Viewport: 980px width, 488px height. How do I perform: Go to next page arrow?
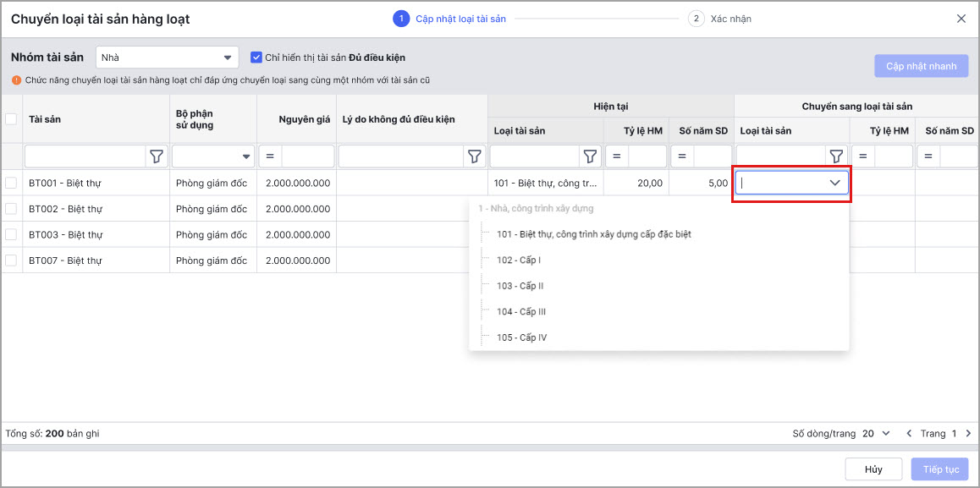pos(969,434)
